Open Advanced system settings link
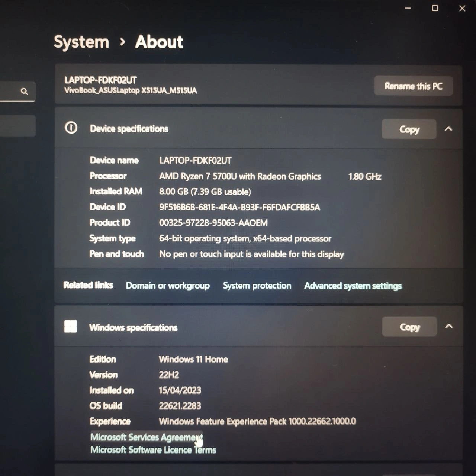The image size is (476, 476). click(353, 286)
